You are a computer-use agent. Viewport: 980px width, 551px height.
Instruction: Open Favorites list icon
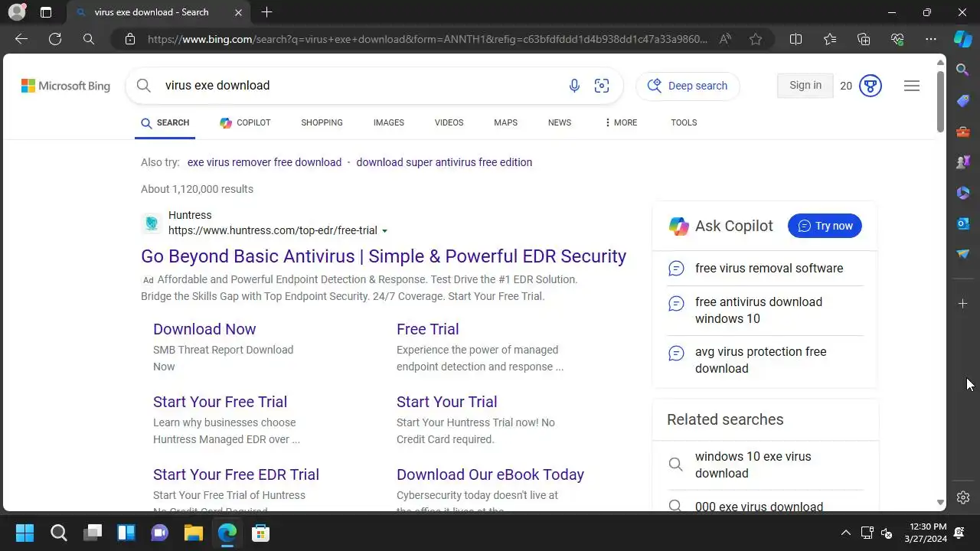[x=830, y=39]
